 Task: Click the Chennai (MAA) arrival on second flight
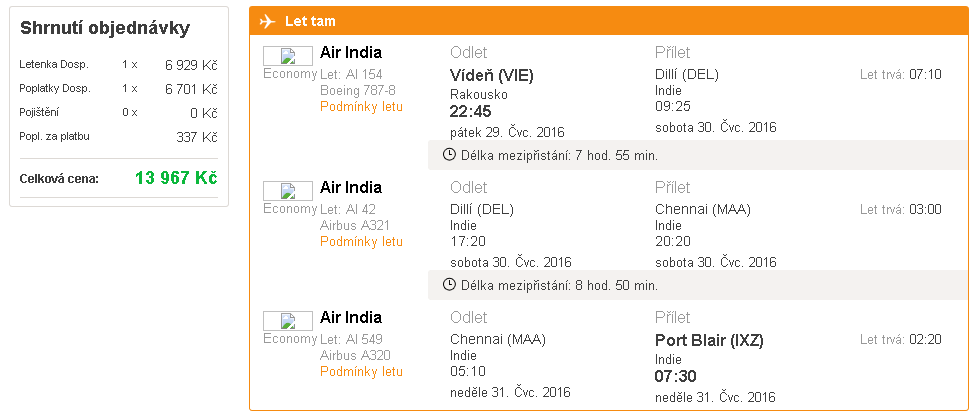[x=703, y=210]
